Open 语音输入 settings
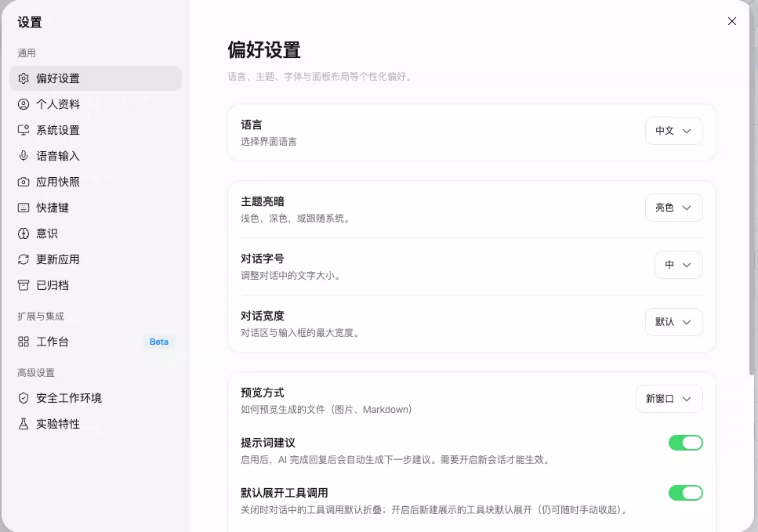Image resolution: width=758 pixels, height=532 pixels. tap(96, 156)
